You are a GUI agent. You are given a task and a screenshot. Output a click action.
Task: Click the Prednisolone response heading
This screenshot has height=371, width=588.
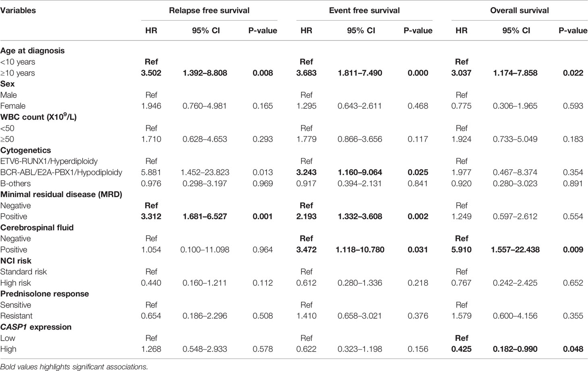pos(45,294)
